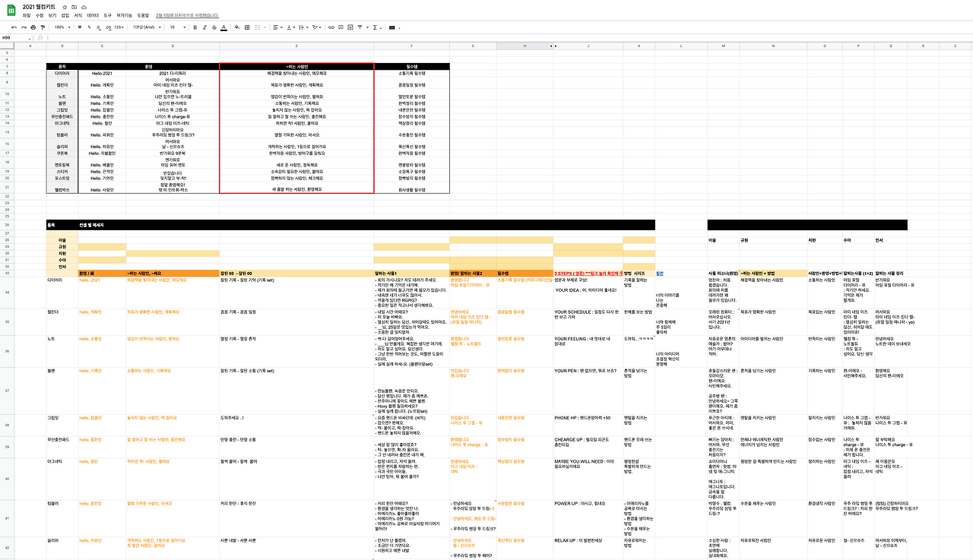Decrease decimal places
The image size is (973, 560).
coord(99,27)
